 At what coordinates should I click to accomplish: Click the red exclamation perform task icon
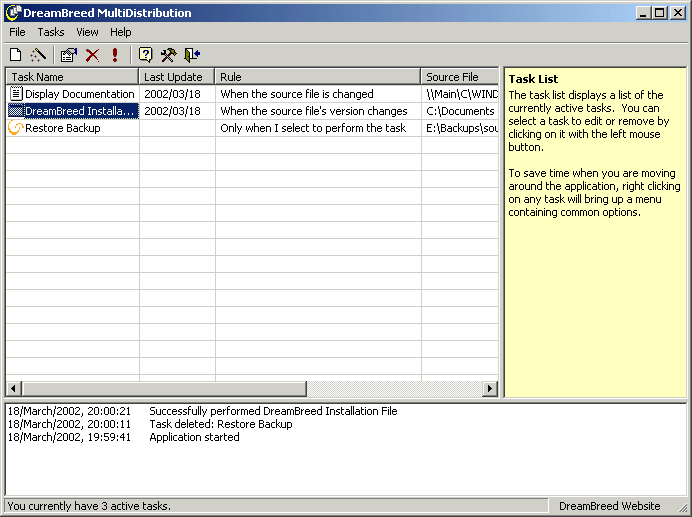click(x=115, y=55)
